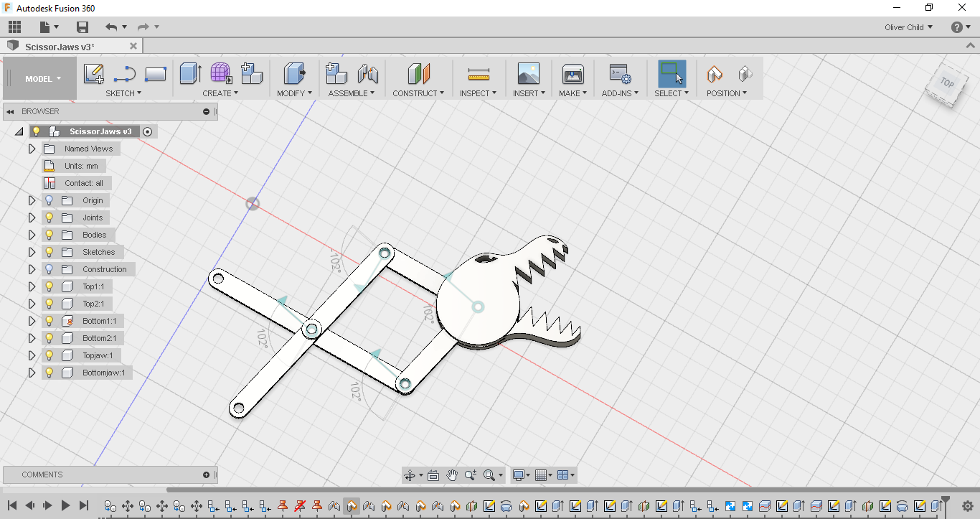Hide the Bottom1:1 component
Viewport: 980px width, 519px height.
[50, 321]
